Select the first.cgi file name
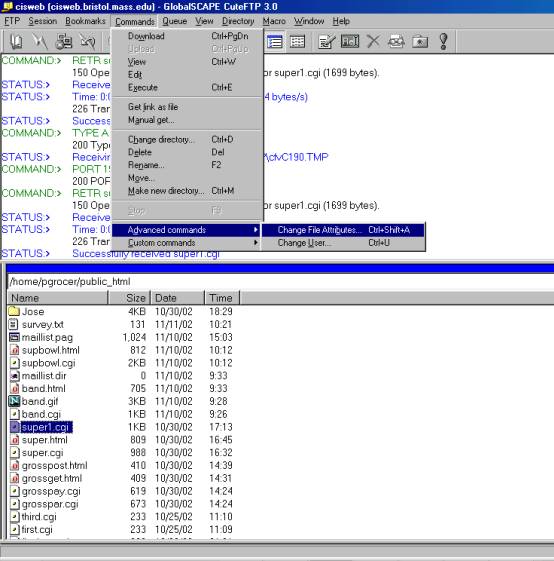Screen dimensions: 554x561 [x=37, y=530]
